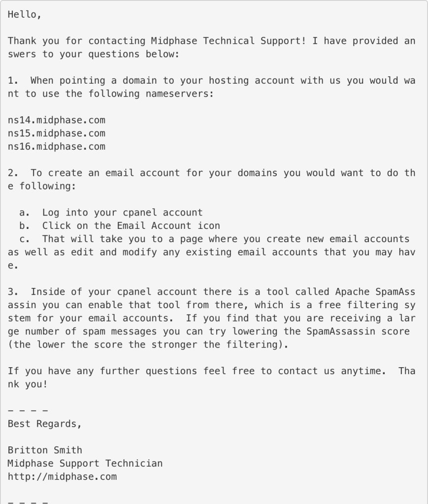Click the 'Britton Smith' signature name
This screenshot has height=504, width=428.
click(x=45, y=450)
